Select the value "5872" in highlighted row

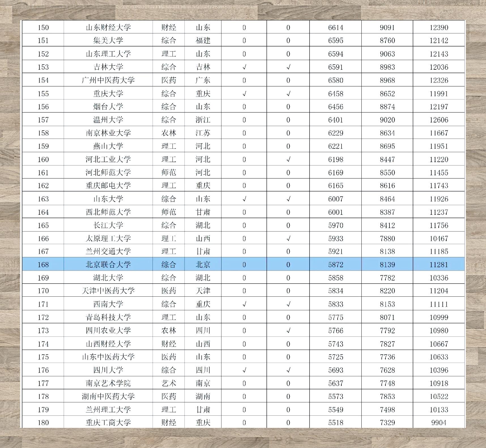coord(336,265)
